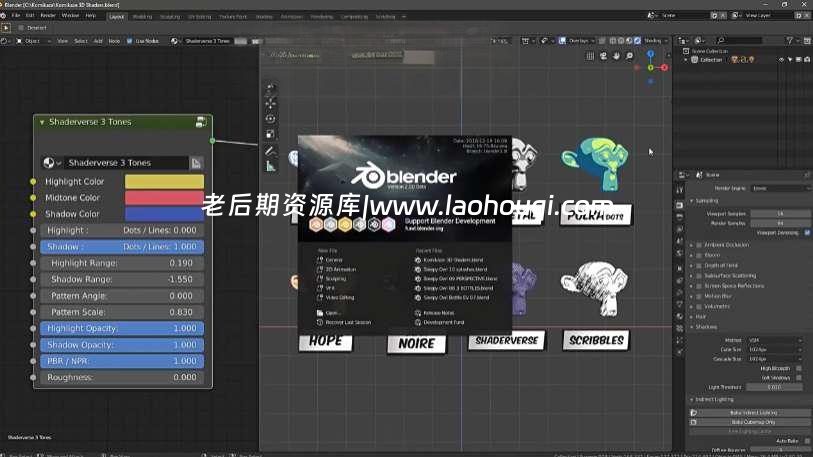Image resolution: width=813 pixels, height=457 pixels.
Task: Switch to camera view icon
Action: click(x=604, y=56)
